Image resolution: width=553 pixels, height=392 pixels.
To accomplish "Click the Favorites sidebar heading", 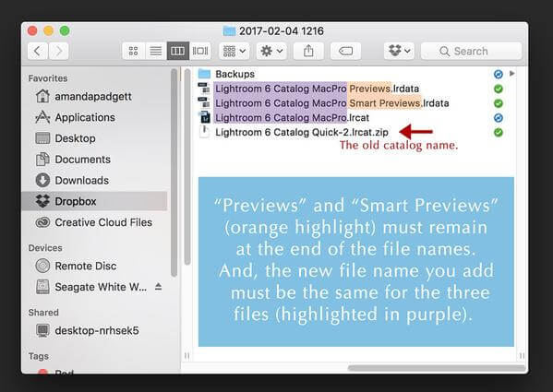I will (48, 78).
